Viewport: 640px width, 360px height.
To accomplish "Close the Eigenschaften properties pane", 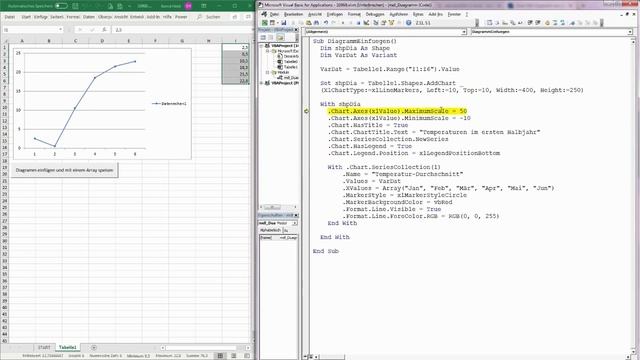I will [x=296, y=215].
